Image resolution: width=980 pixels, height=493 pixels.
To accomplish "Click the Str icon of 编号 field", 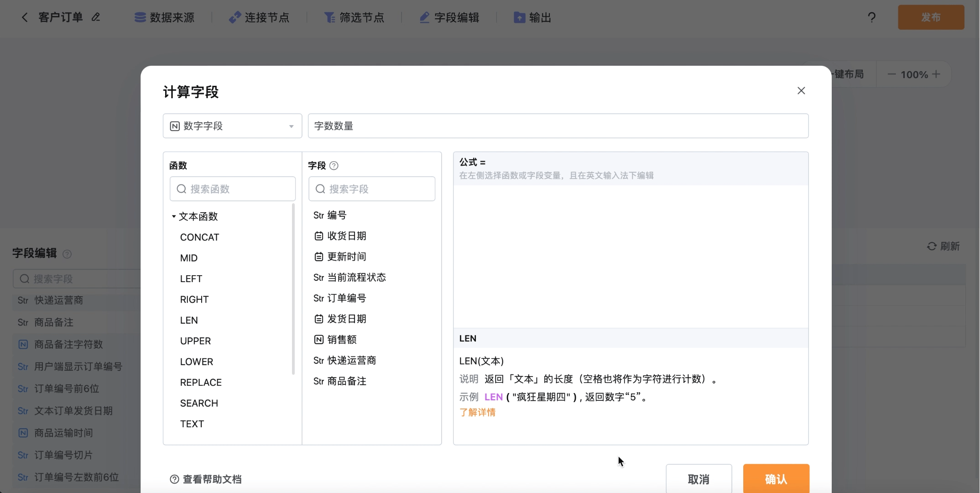I will coord(318,215).
